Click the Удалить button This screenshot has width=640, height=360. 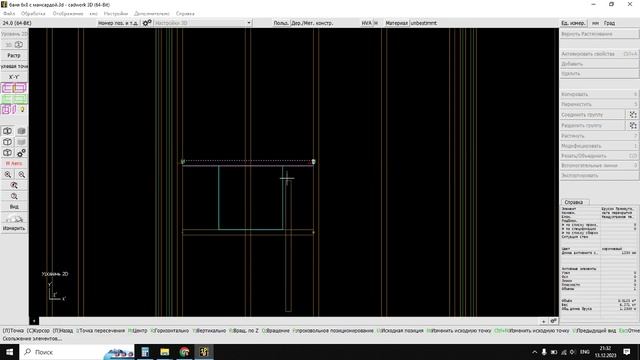point(598,74)
